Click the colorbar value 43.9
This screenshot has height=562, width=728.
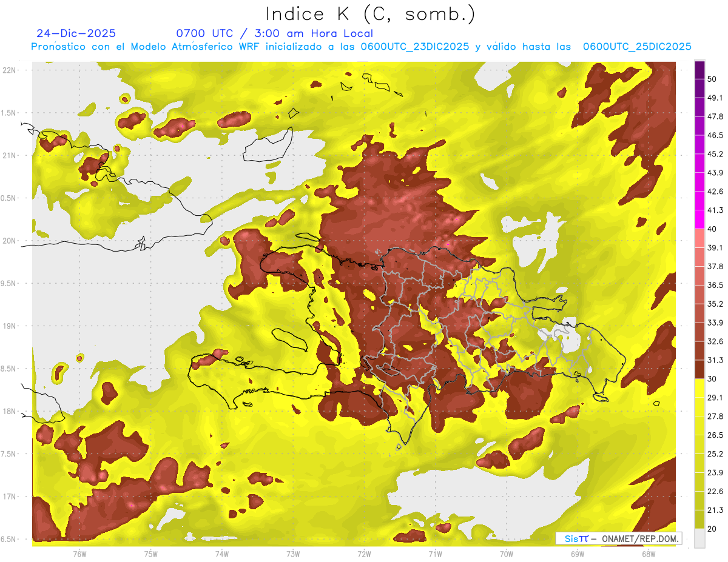coord(715,173)
